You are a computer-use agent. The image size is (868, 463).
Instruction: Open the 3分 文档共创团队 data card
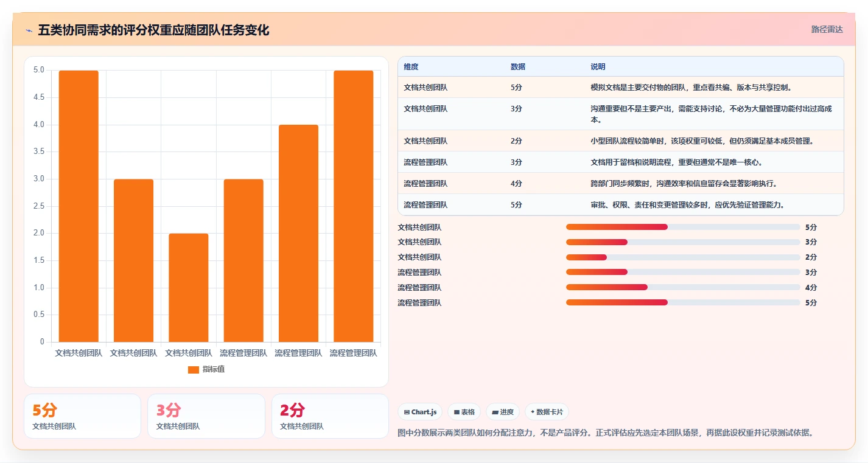[206, 416]
